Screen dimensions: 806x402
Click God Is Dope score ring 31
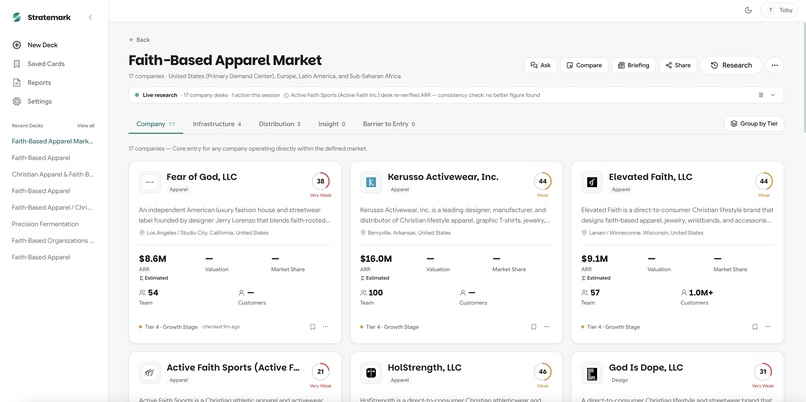[x=763, y=372]
